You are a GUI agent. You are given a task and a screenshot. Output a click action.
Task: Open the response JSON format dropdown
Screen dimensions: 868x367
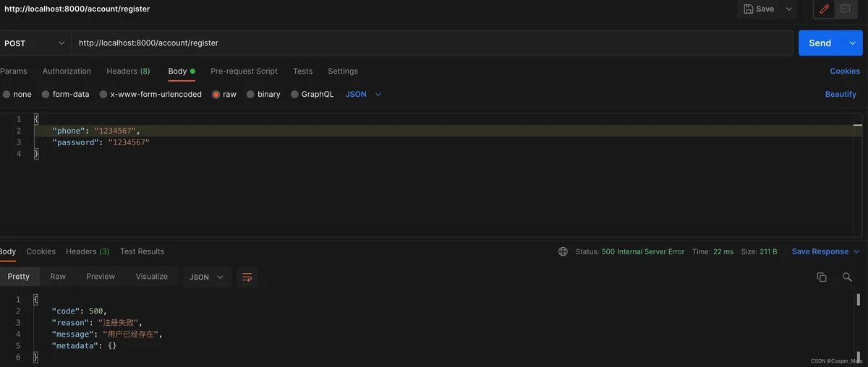coord(206,277)
